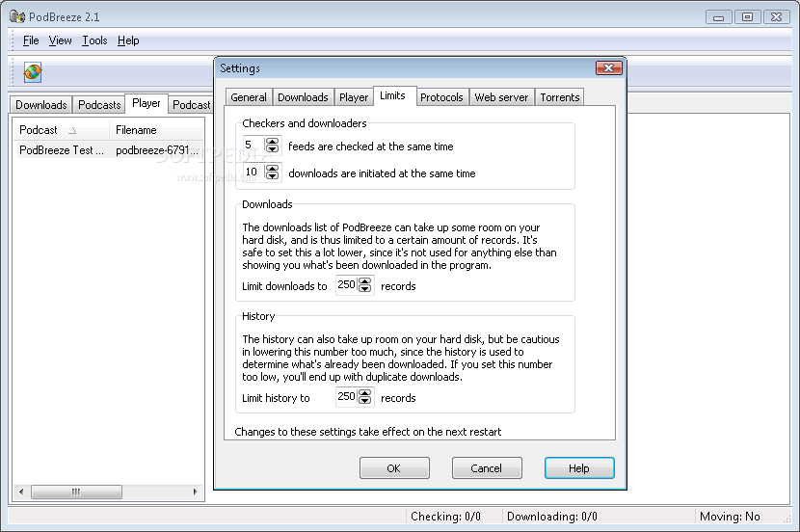Open the File menu

[x=31, y=40]
